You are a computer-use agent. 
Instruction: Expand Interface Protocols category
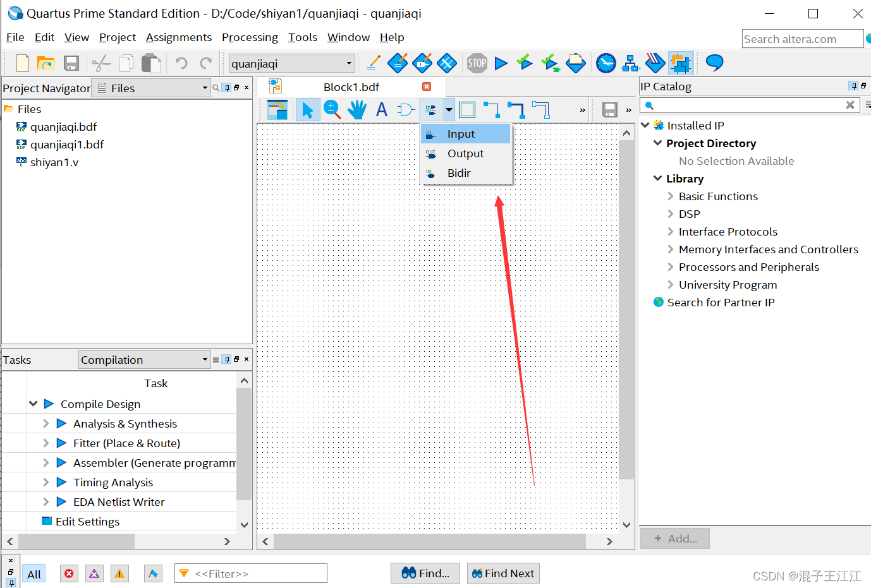(671, 231)
